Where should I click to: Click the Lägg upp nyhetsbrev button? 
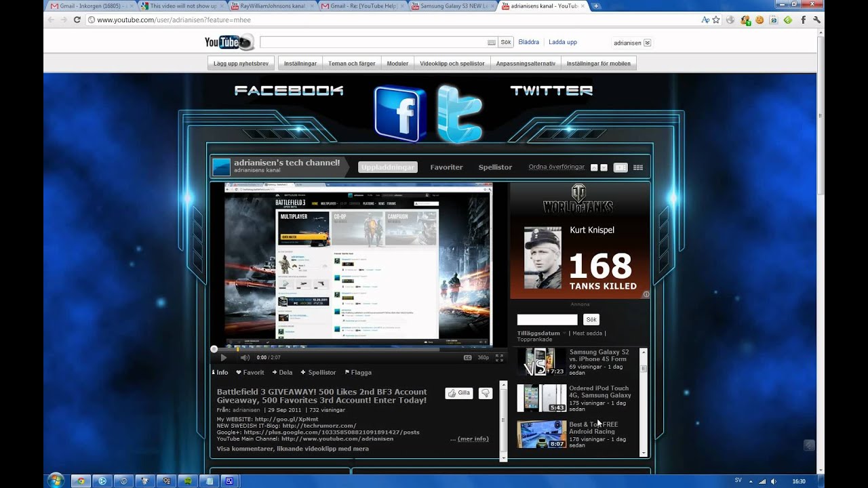pos(241,63)
